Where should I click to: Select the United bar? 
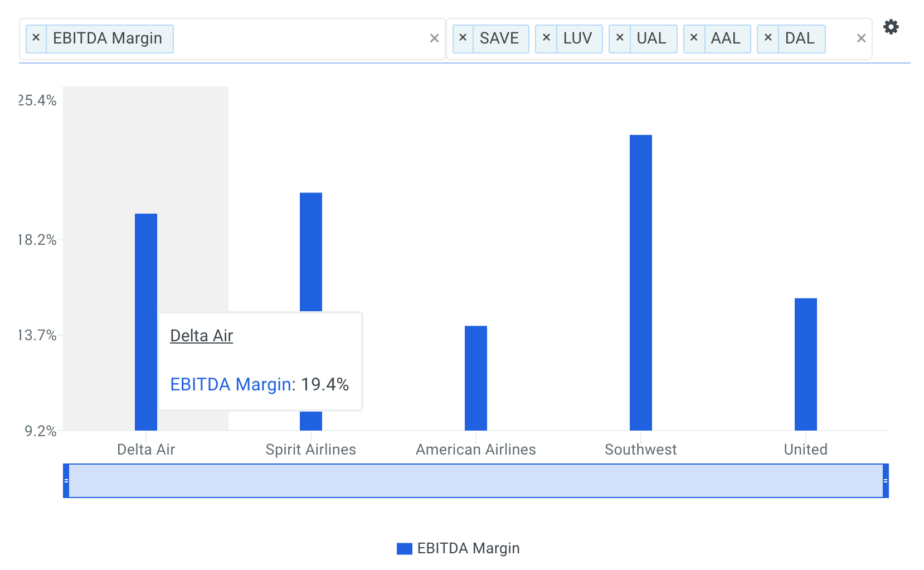pyautogui.click(x=806, y=364)
